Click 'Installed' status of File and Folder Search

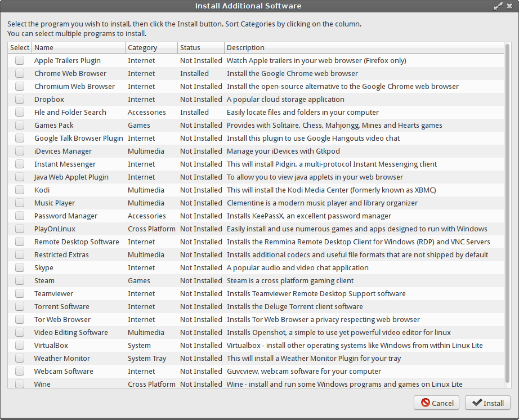(194, 112)
